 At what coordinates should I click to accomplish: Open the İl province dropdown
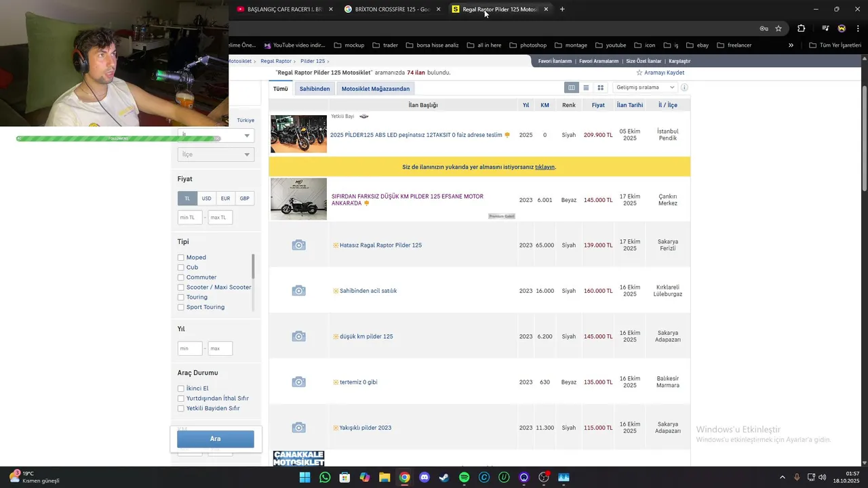[x=216, y=136]
